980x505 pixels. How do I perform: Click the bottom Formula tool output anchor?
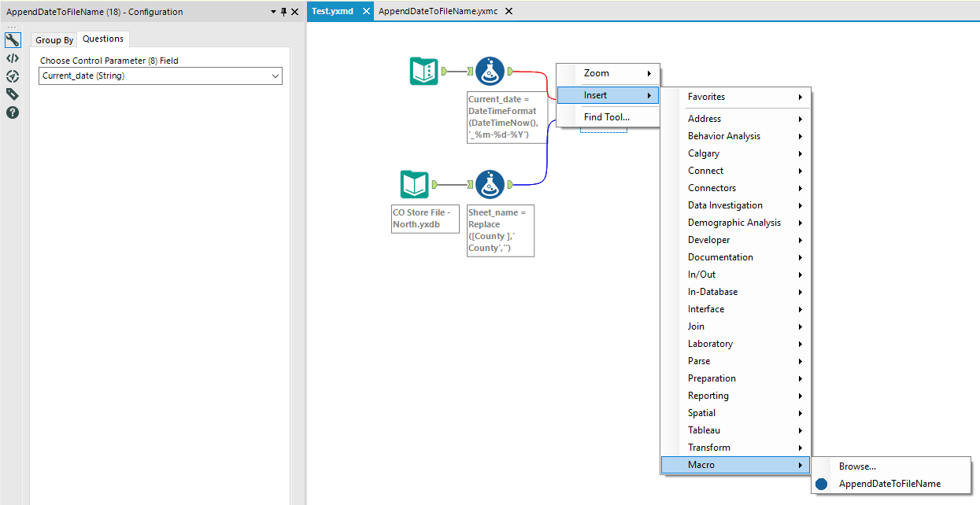[x=511, y=185]
